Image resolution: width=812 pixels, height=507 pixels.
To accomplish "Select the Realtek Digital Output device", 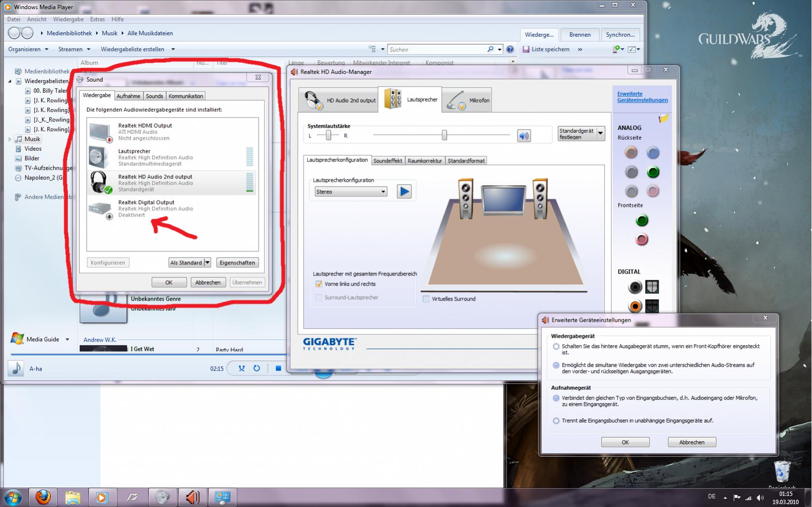I will pyautogui.click(x=173, y=208).
